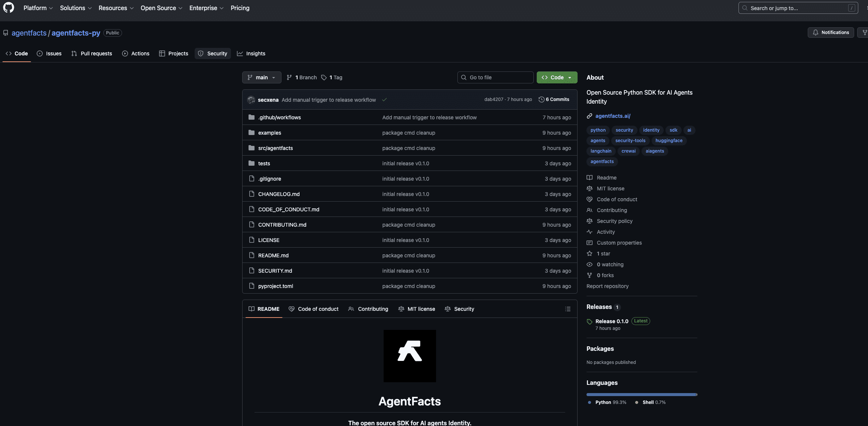Visit the agentfacts.ai website link
Screen dimensions: 868x426
pos(613,116)
